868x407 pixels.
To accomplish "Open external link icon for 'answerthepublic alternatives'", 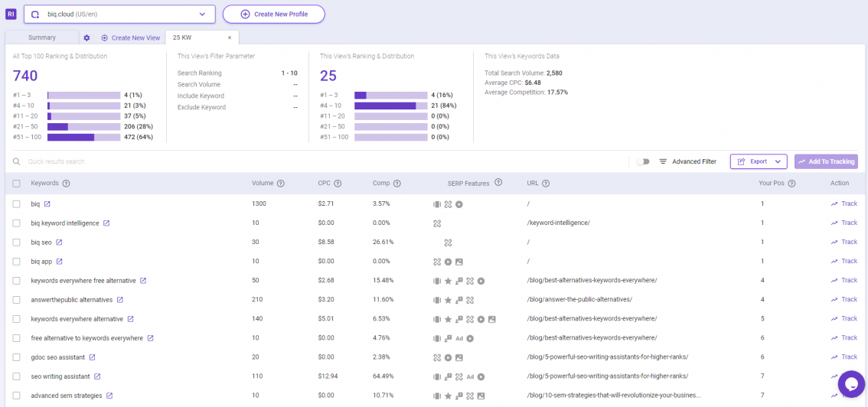I will pyautogui.click(x=119, y=300).
